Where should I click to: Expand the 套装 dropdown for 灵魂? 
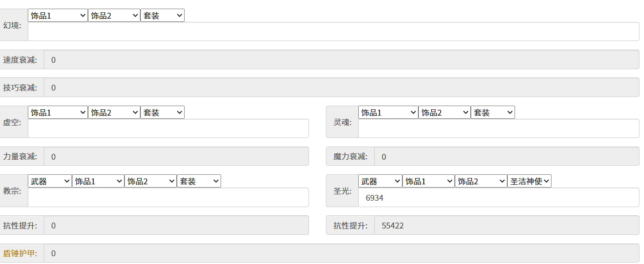[x=493, y=112]
